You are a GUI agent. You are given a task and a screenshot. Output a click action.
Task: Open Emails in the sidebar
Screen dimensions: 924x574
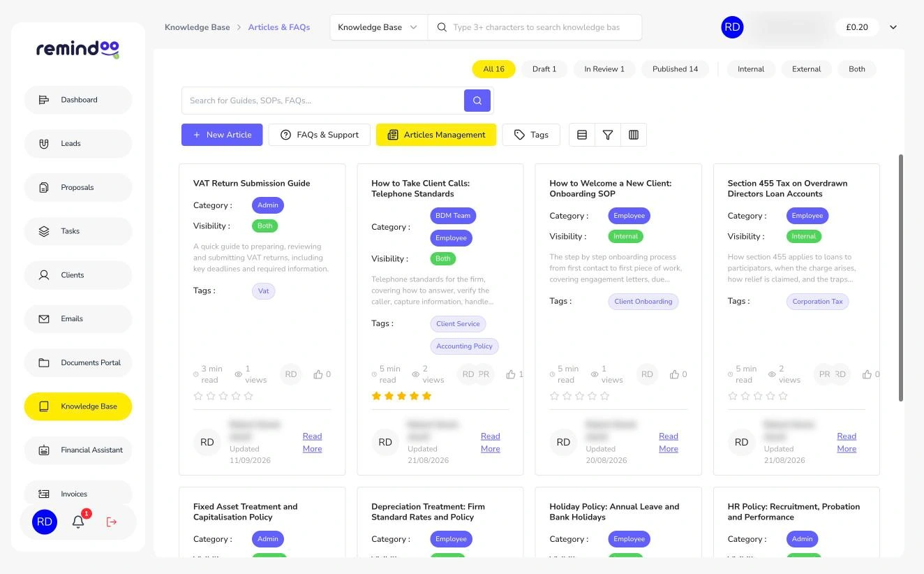77,319
